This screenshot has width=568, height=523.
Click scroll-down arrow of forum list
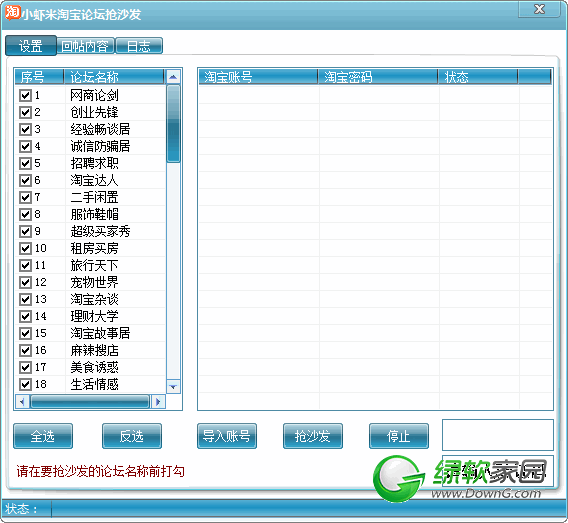[173, 386]
